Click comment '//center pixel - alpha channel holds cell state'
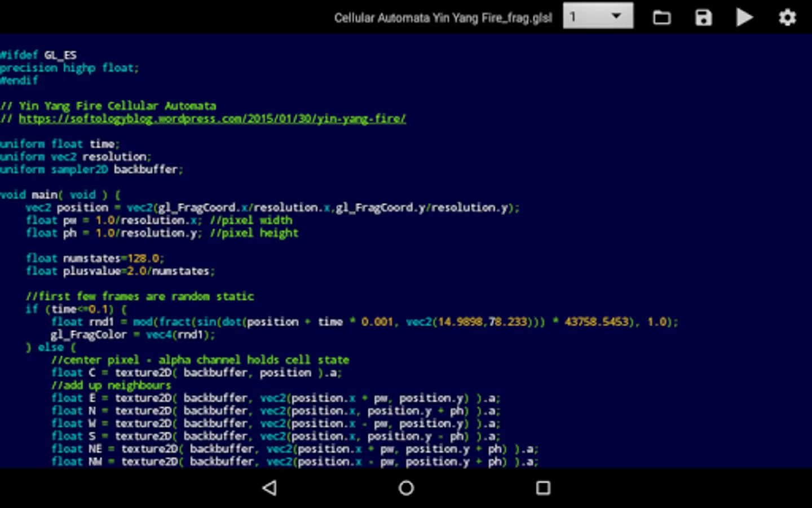 tap(200, 360)
